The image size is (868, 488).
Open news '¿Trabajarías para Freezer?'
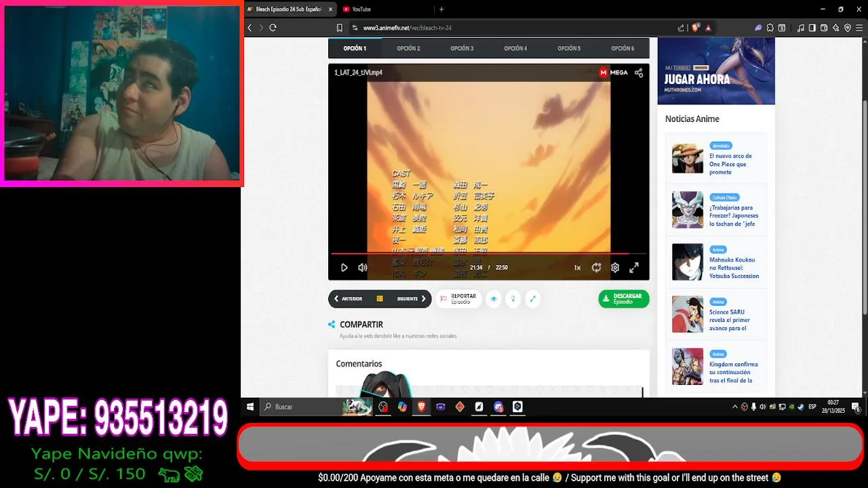[733, 216]
